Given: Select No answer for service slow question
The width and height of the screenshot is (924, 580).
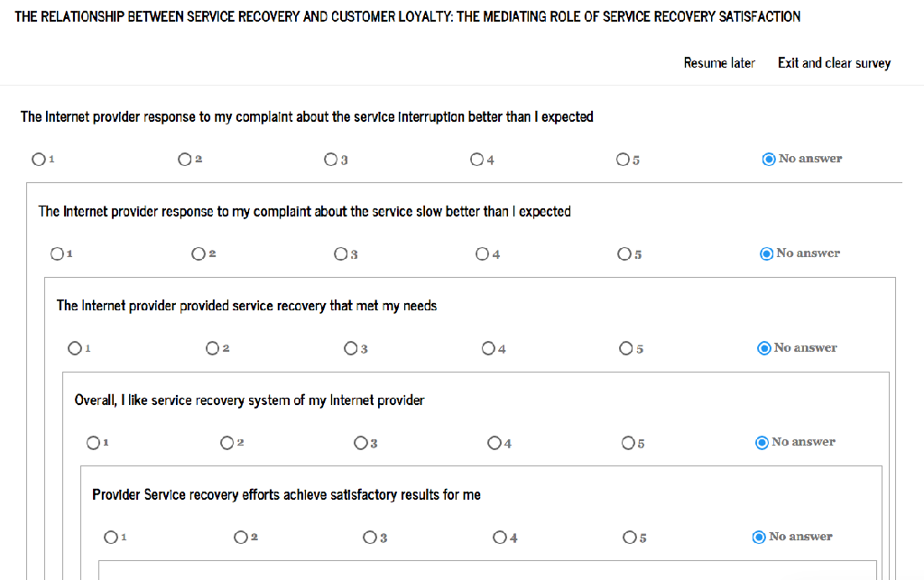Looking at the screenshot, I should (767, 254).
